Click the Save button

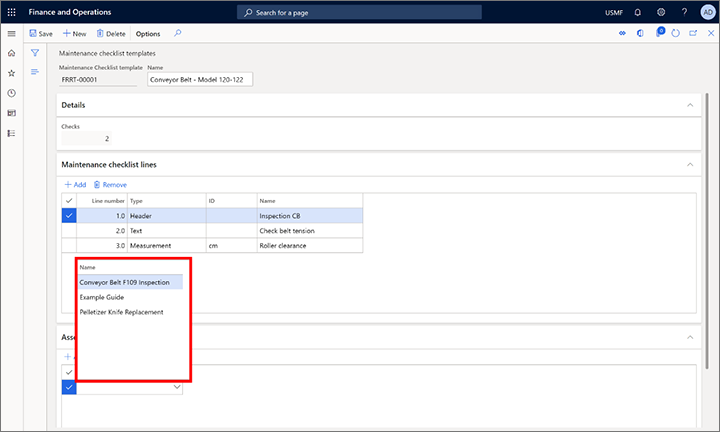click(x=41, y=33)
